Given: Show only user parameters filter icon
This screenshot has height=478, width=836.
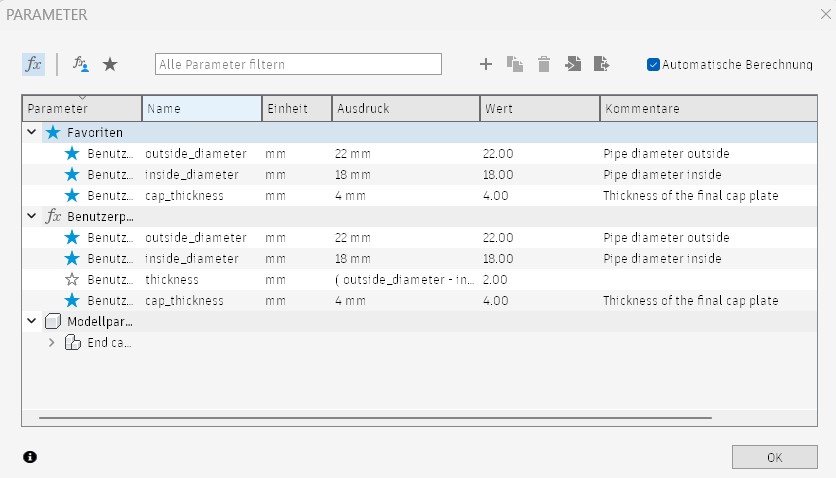Looking at the screenshot, I should [81, 64].
